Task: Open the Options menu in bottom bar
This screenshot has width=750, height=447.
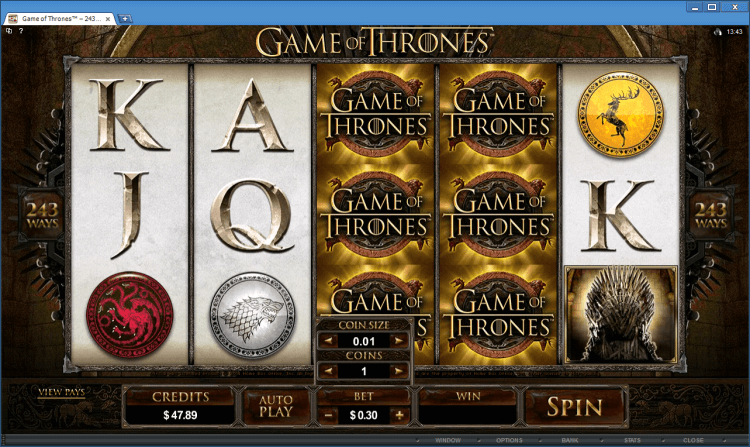Action: click(x=509, y=440)
